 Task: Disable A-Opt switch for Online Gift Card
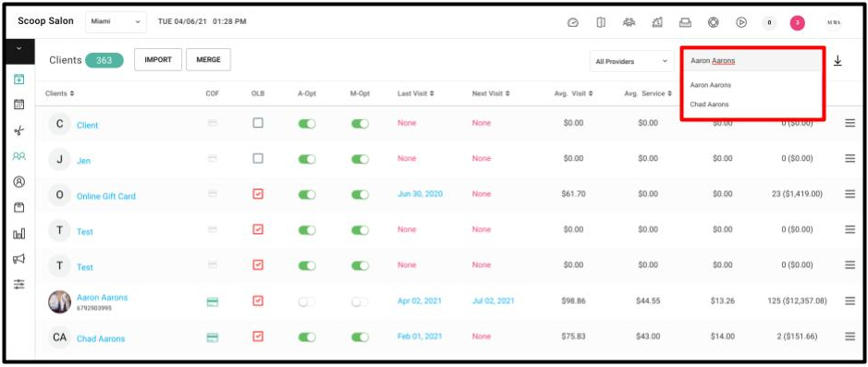[x=307, y=195]
